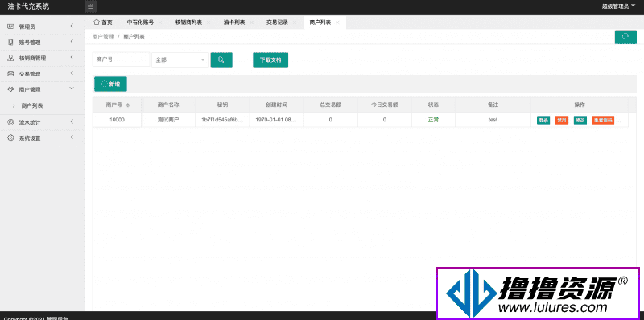Click the ellipsis after row action buttons

coord(618,121)
